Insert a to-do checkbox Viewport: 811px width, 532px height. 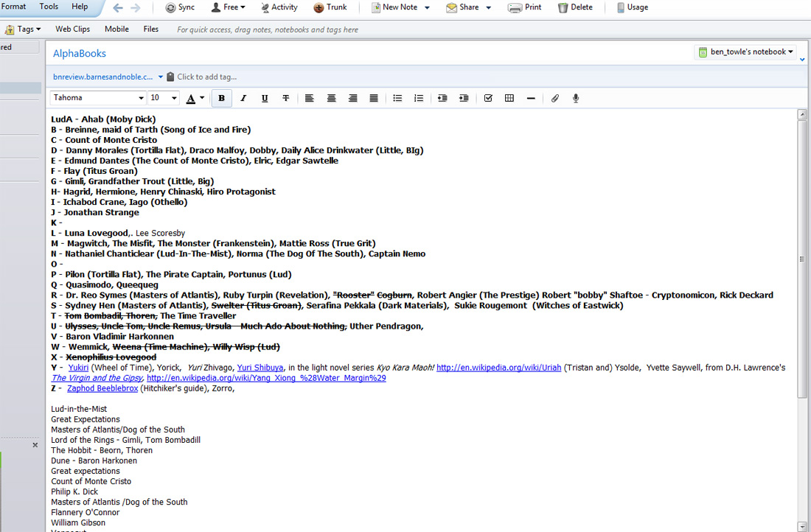(x=488, y=98)
